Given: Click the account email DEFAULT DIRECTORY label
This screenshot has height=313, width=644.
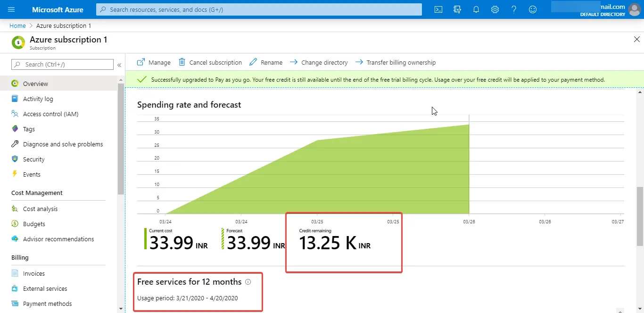Looking at the screenshot, I should 603,15.
